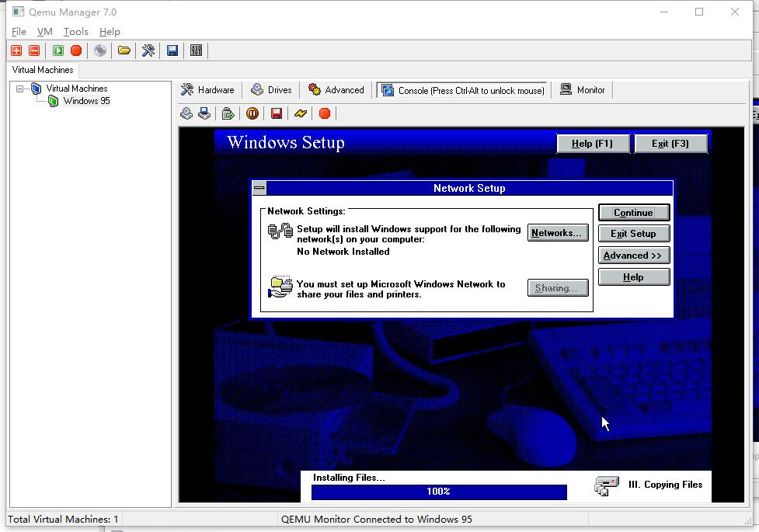
Task: Expand options with Advanced >> button
Action: pos(634,256)
